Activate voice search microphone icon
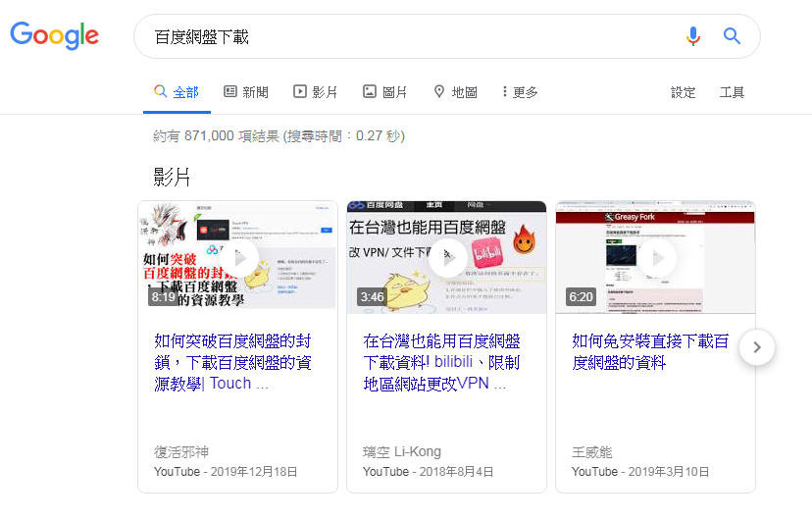 click(693, 36)
